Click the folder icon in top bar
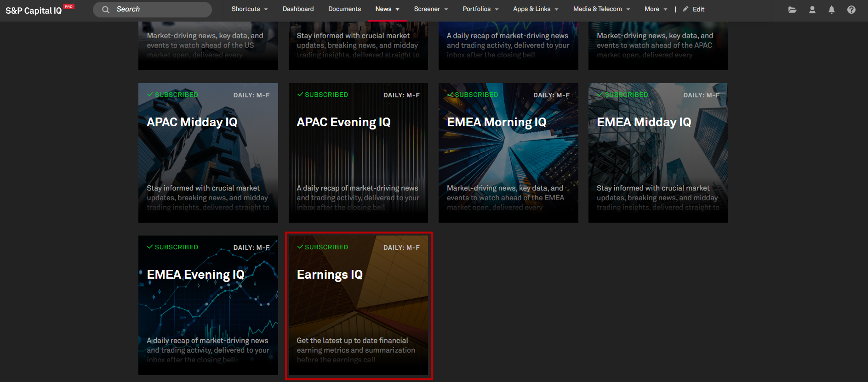868x382 pixels. point(792,9)
